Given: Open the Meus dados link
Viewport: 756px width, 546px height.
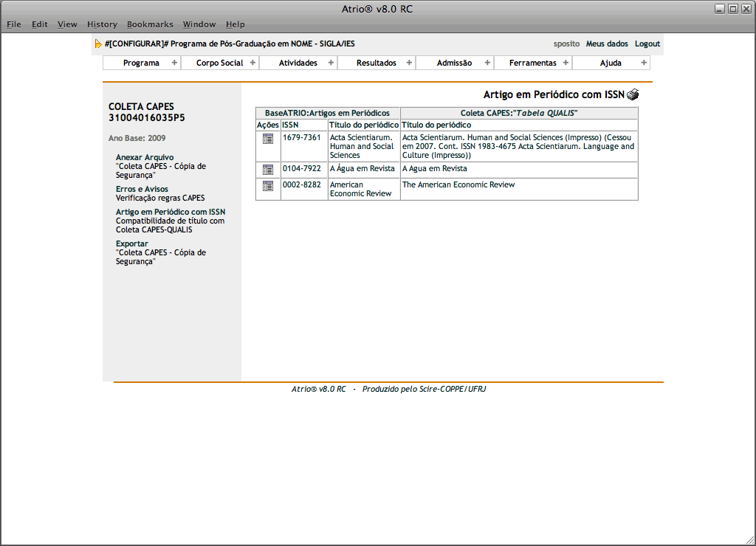Looking at the screenshot, I should pos(607,44).
